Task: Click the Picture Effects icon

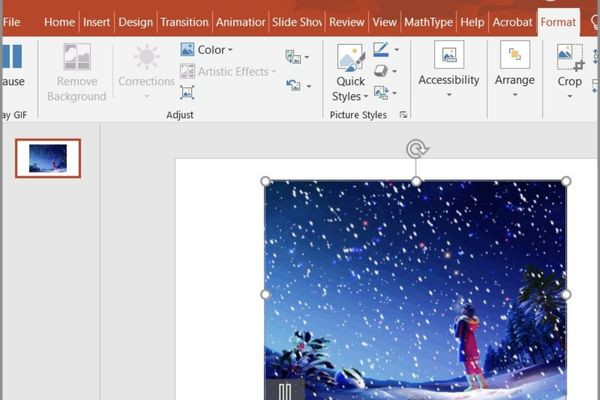Action: click(381, 71)
